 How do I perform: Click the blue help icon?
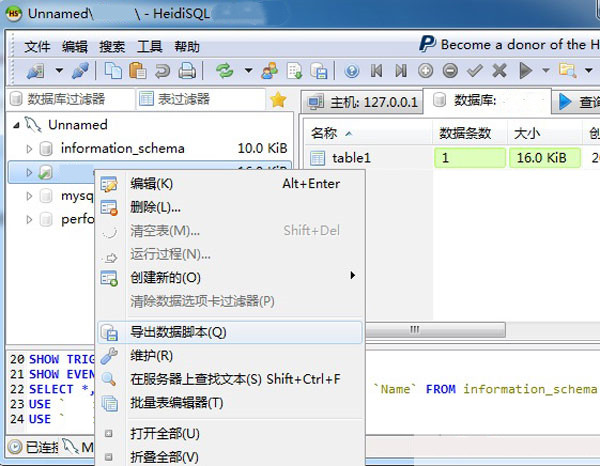pyautogui.click(x=352, y=71)
